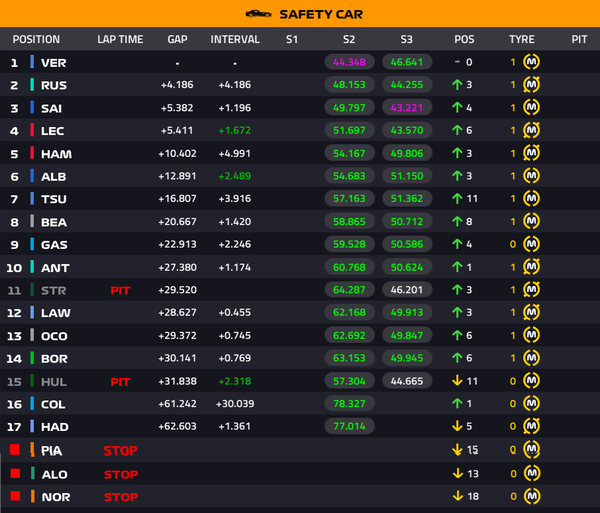Click purple S3 time 43.221
600x513 pixels.
[407, 107]
